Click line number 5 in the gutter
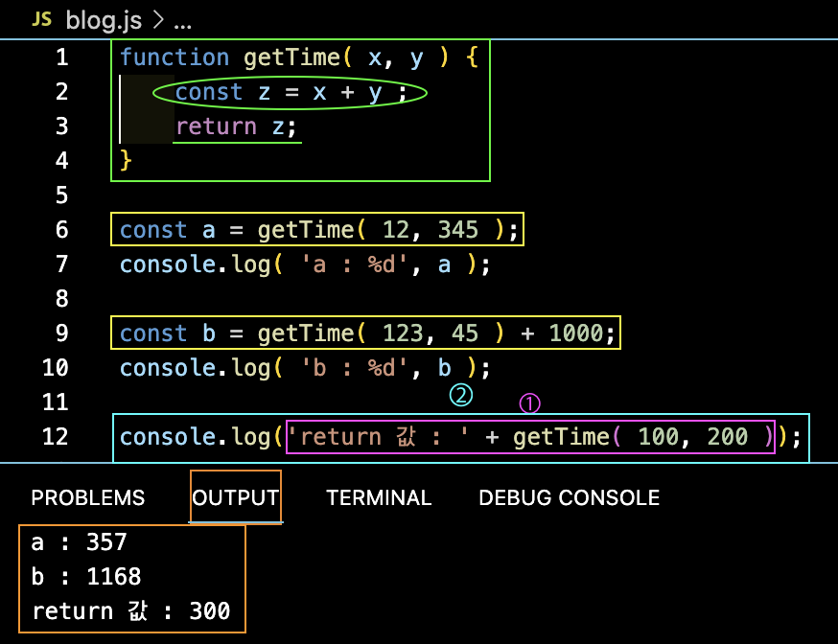The height and width of the screenshot is (644, 838). (62, 195)
